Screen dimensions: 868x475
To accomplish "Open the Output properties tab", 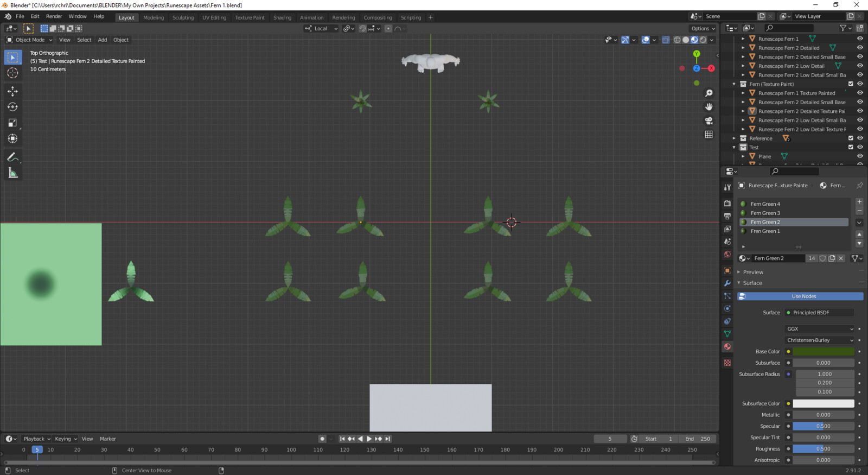I will pos(727,216).
